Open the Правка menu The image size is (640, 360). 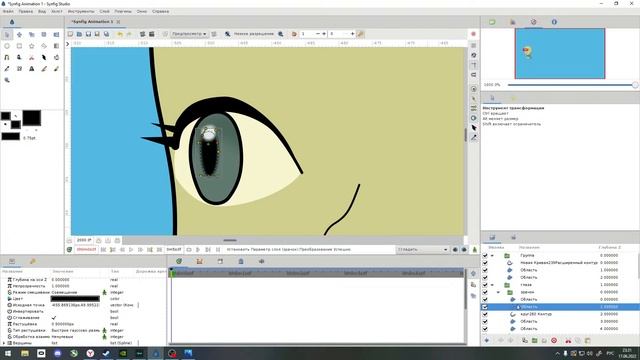(25, 11)
